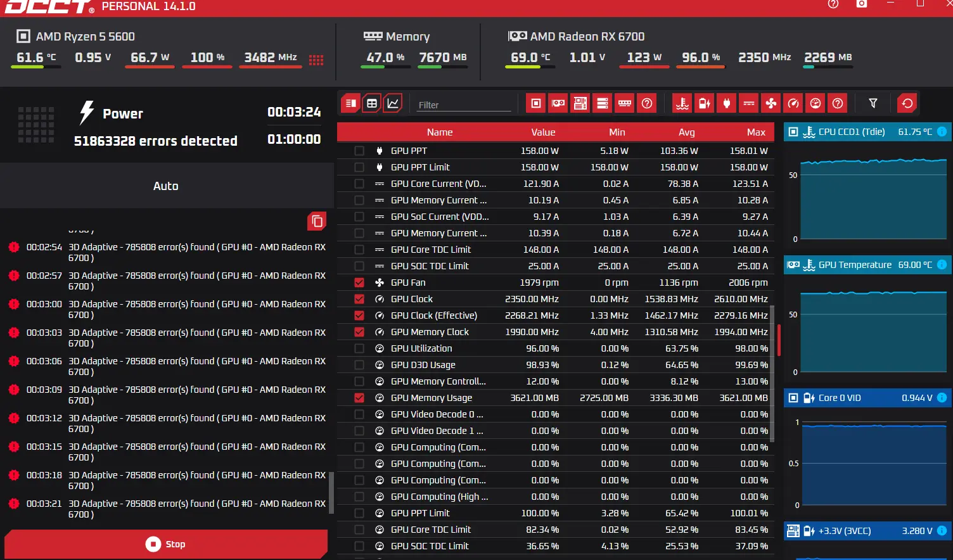Toggle the clock speed sensor type filter
Viewport: 953px width, 560px height.
pos(793,103)
